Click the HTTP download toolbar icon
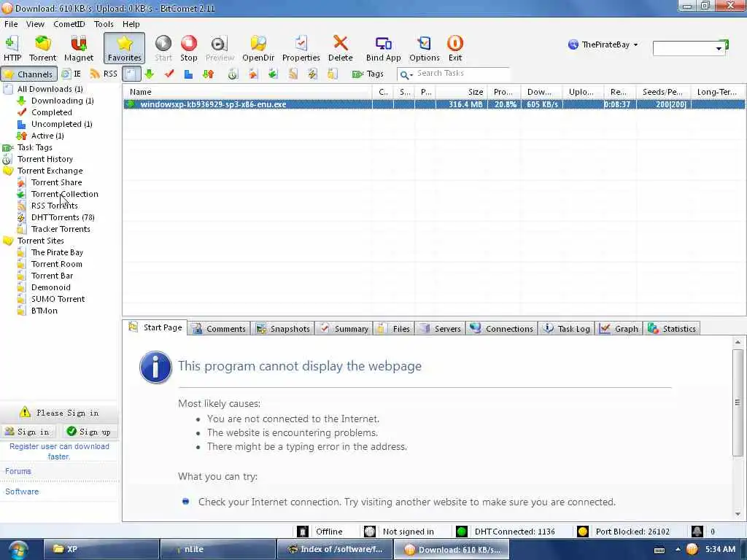This screenshot has height=560, width=747. (12, 48)
